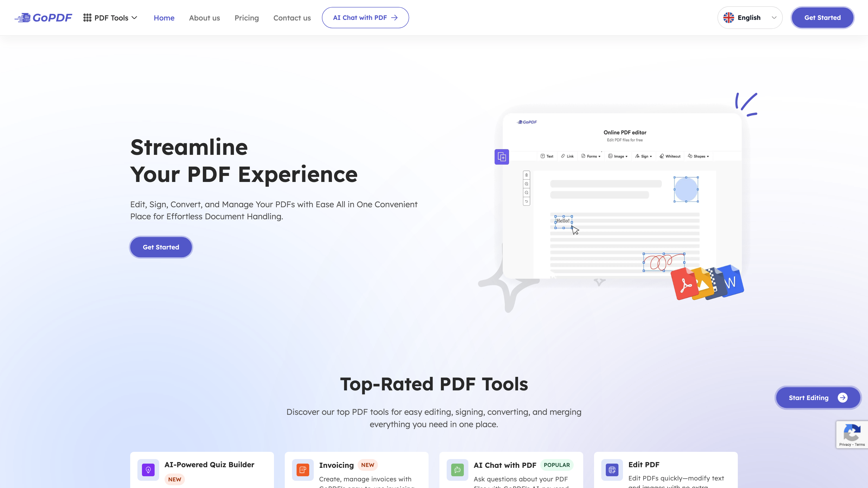Open the Whiteout tool

click(670, 157)
